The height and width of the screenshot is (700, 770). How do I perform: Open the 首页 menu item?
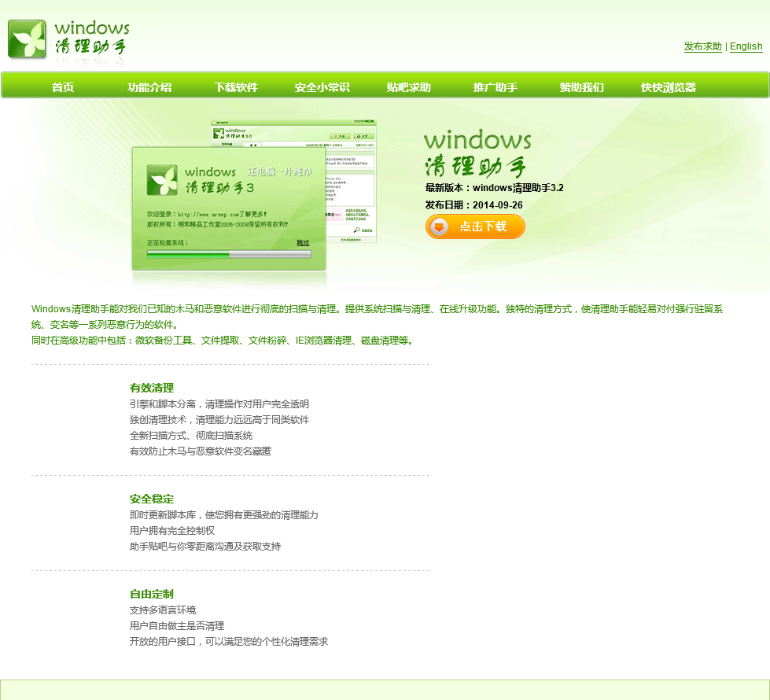point(63,87)
